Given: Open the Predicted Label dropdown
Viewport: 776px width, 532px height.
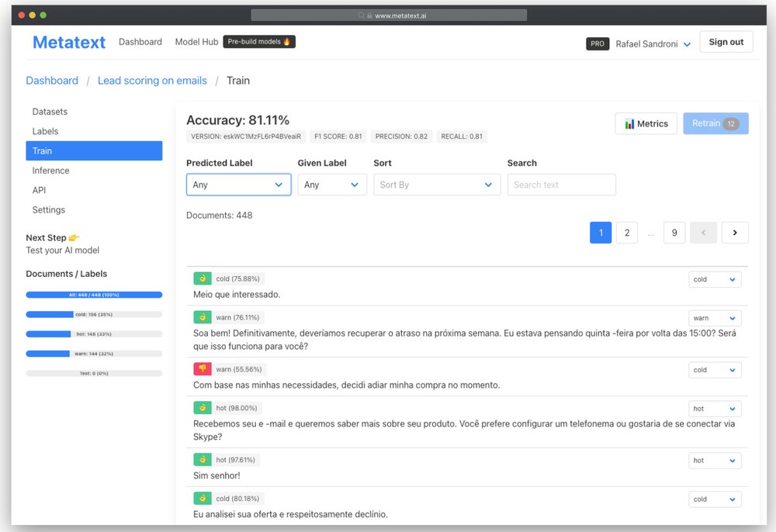Looking at the screenshot, I should pos(238,185).
